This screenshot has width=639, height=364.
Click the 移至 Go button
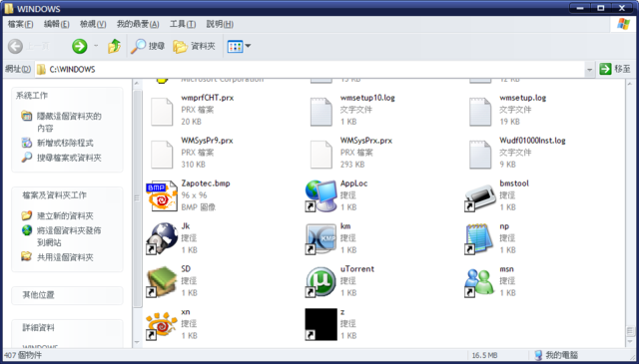pos(615,69)
